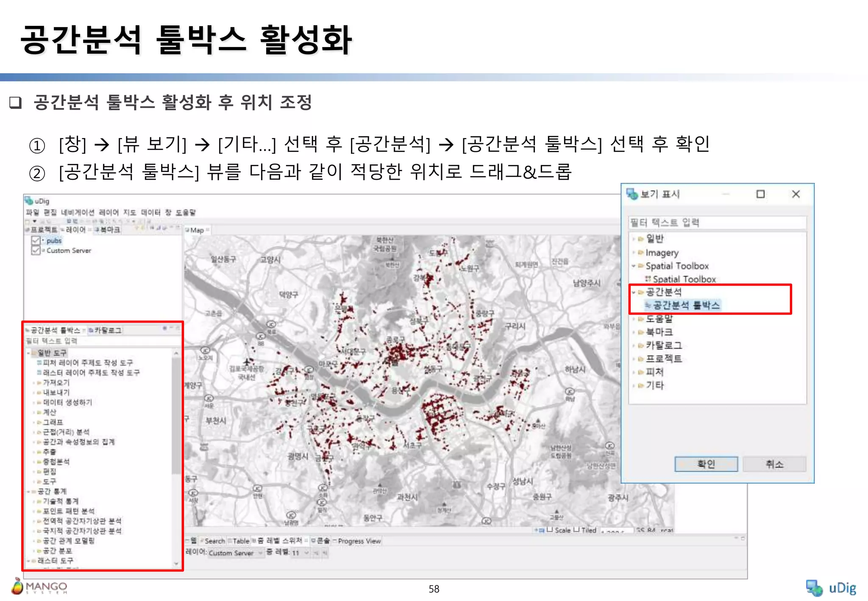Click the toolbox panel vertical scrollbar thumb
This screenshot has width=868, height=601.
(176, 415)
